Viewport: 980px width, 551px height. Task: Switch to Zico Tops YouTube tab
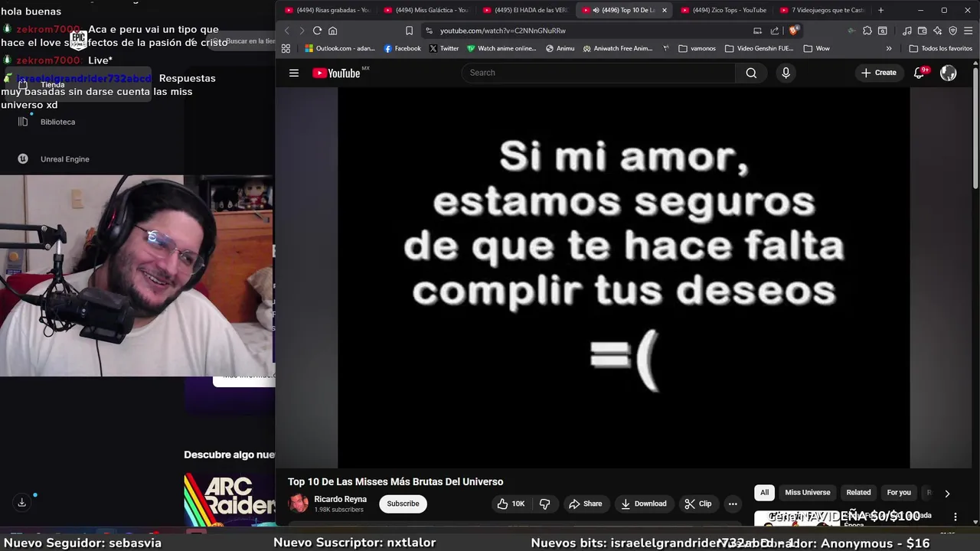723,10
